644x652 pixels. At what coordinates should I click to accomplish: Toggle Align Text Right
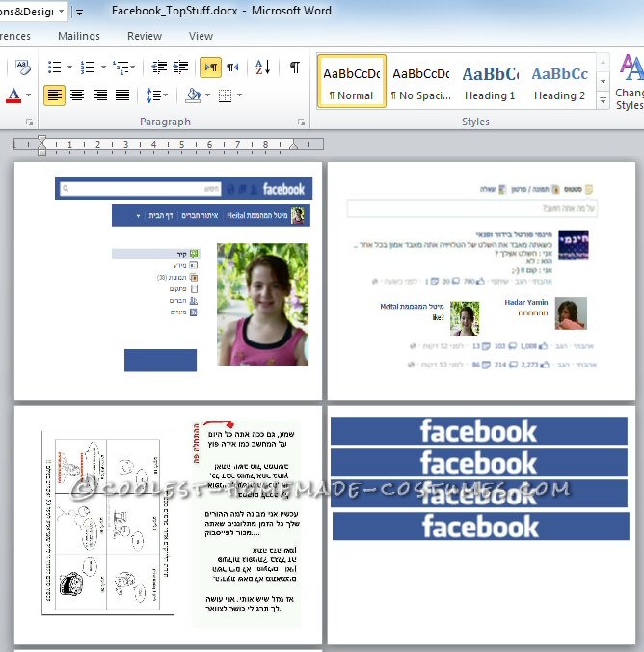click(99, 95)
